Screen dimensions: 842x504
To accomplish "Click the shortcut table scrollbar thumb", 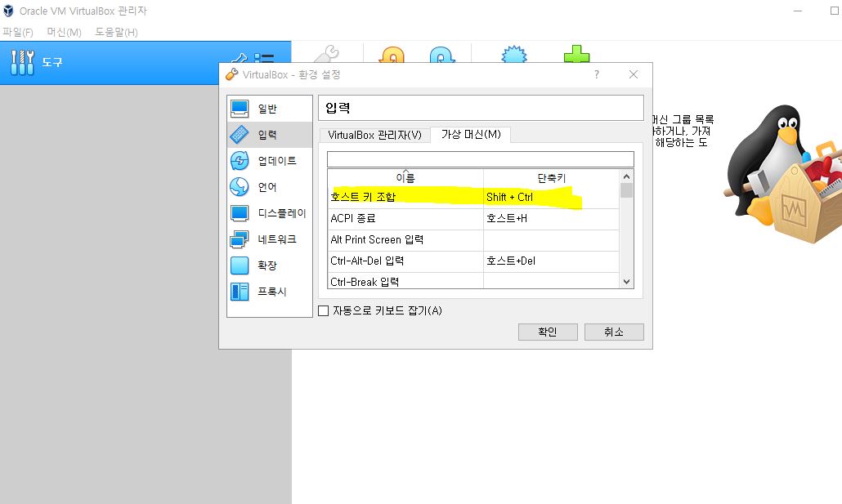I will [x=626, y=190].
